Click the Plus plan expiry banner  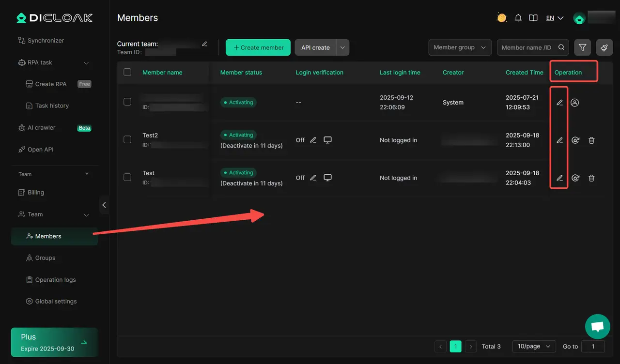54,342
